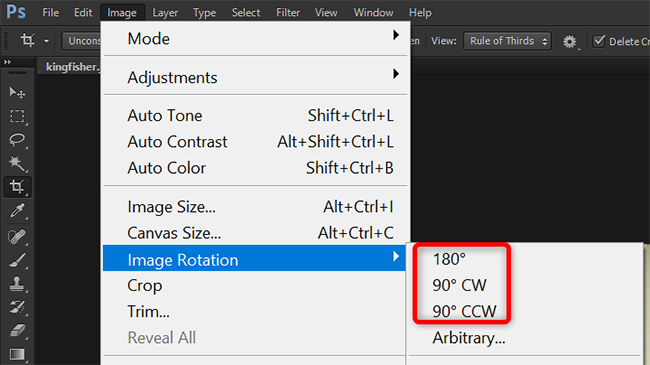Expand the Mode submenu
650x365 pixels.
point(255,39)
